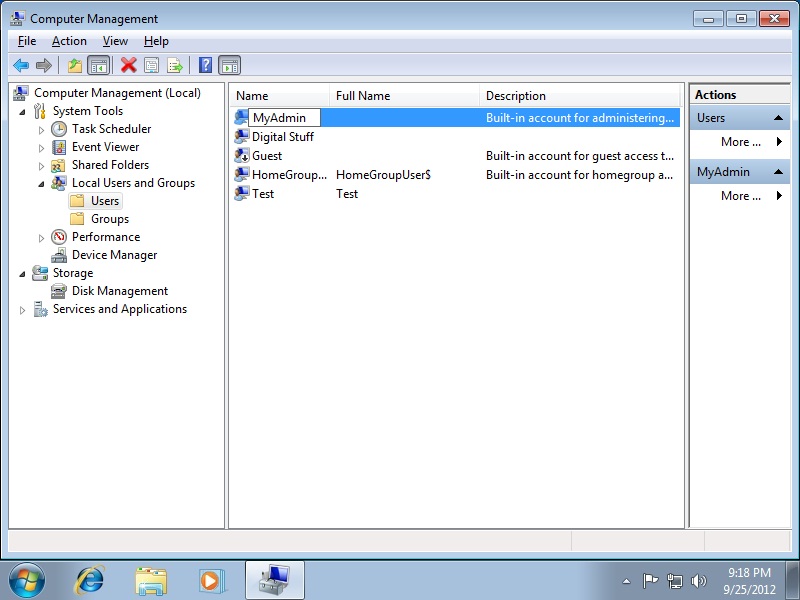Click Guest's built-in account description
The image size is (800, 600).
580,156
